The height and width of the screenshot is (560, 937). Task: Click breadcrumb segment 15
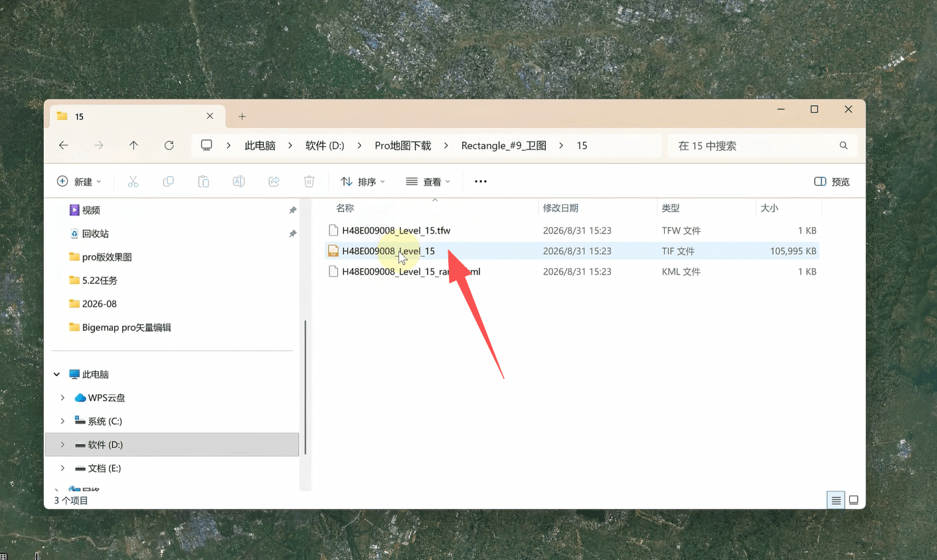[x=582, y=145]
